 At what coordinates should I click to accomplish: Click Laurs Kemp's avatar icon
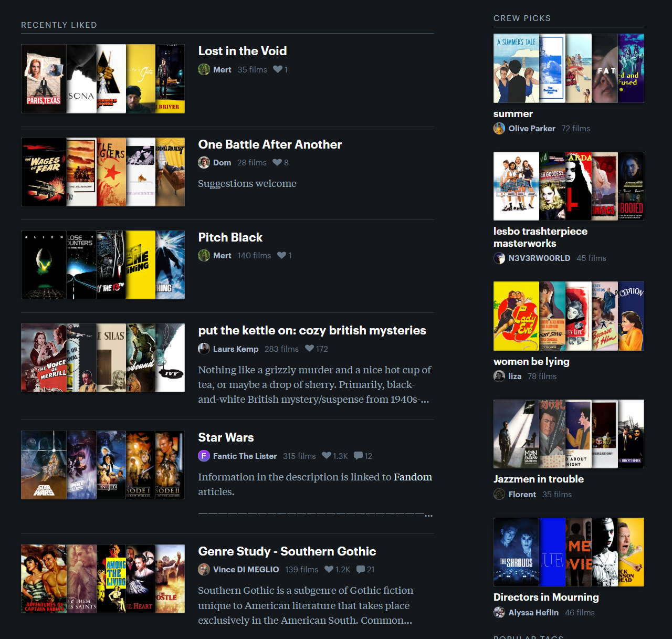click(x=204, y=349)
